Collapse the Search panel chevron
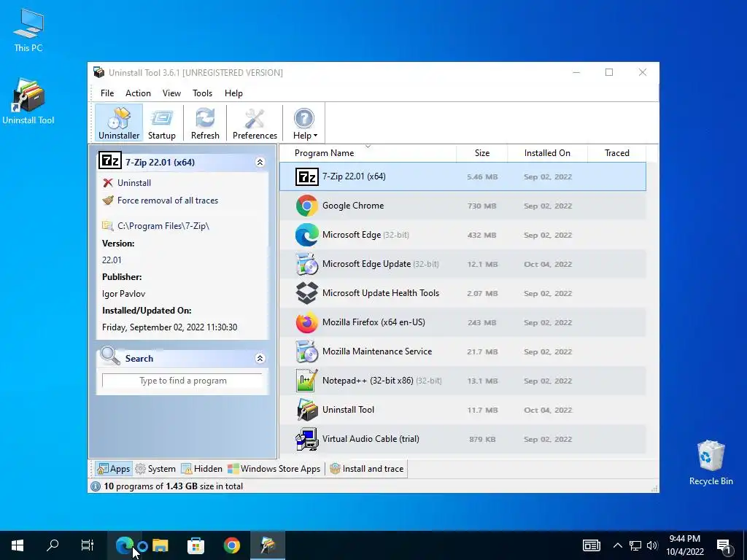This screenshot has height=560, width=747. point(260,359)
